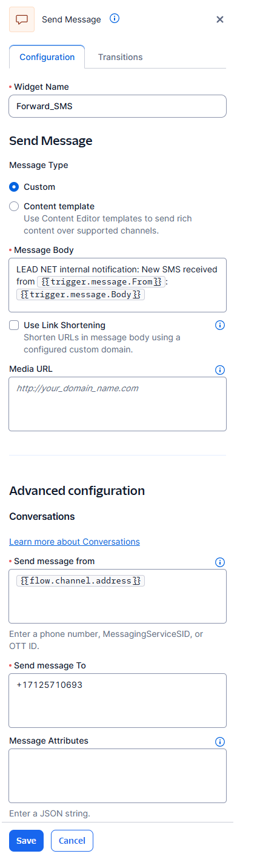Click info icon for Message Attributes
The height and width of the screenshot is (868, 260).
click(220, 742)
